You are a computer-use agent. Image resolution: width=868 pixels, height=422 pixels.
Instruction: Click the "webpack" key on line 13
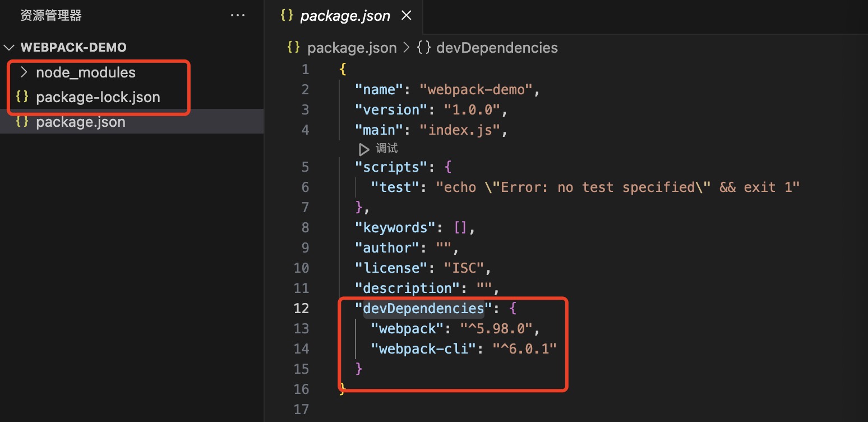pyautogui.click(x=407, y=328)
